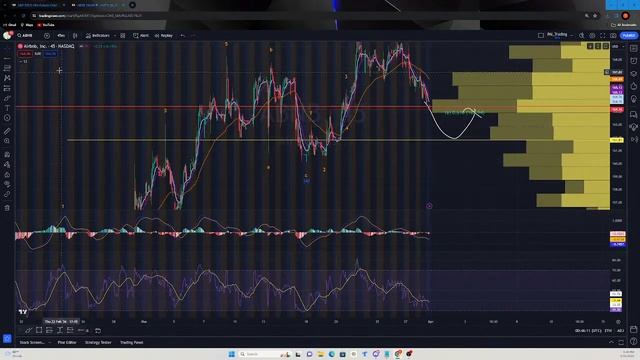Toggle stay in drawing mode
This screenshot has height=360, width=640.
(7, 164)
